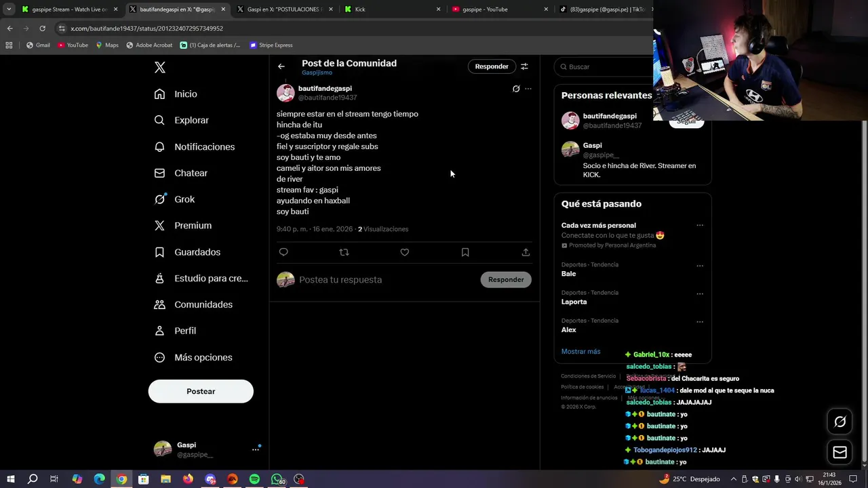Click Grok explain icon on post
The height and width of the screenshot is (488, 868).
coord(516,89)
